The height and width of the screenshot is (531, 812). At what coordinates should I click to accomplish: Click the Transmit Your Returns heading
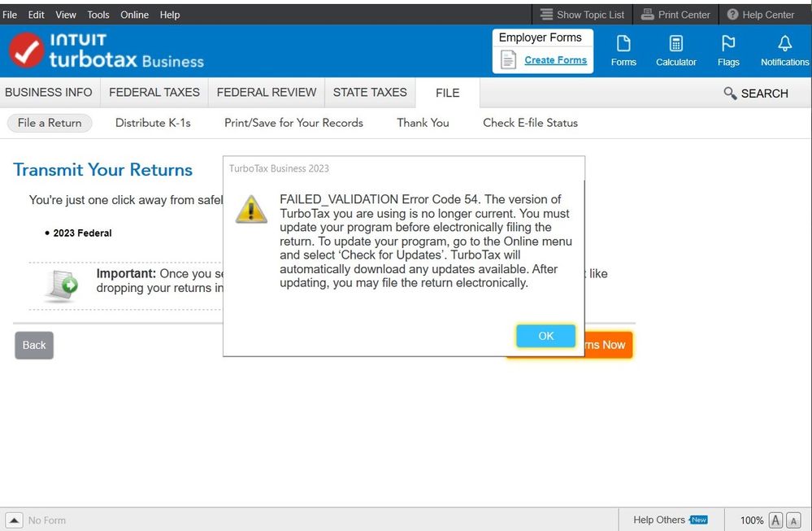tap(102, 169)
